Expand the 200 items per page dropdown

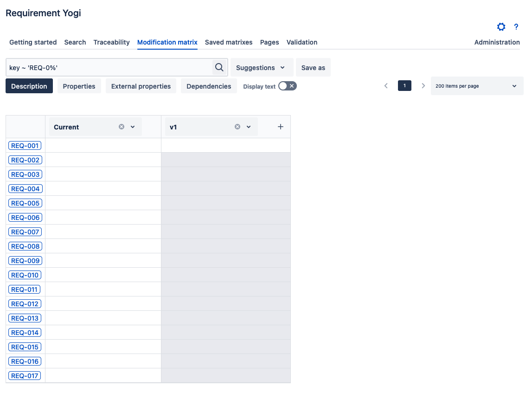[476, 86]
